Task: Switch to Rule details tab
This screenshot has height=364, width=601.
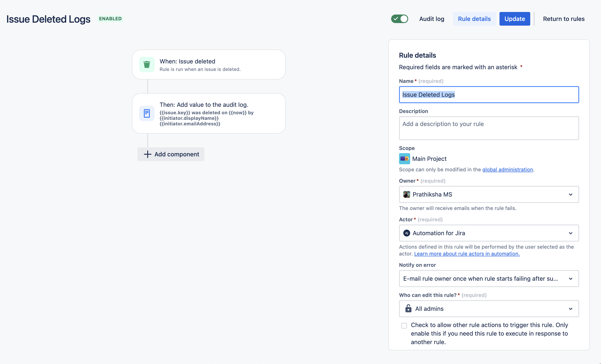Action: point(474,19)
